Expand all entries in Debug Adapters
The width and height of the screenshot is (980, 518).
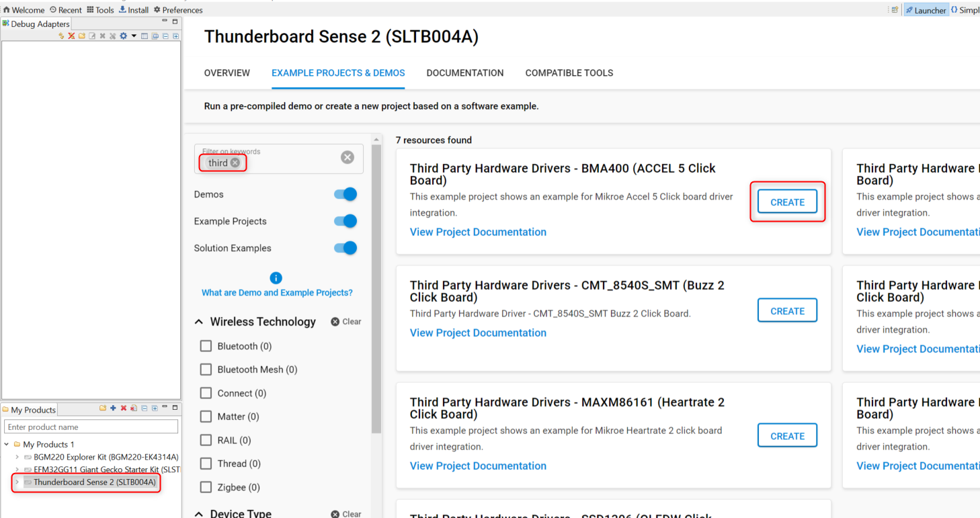175,36
